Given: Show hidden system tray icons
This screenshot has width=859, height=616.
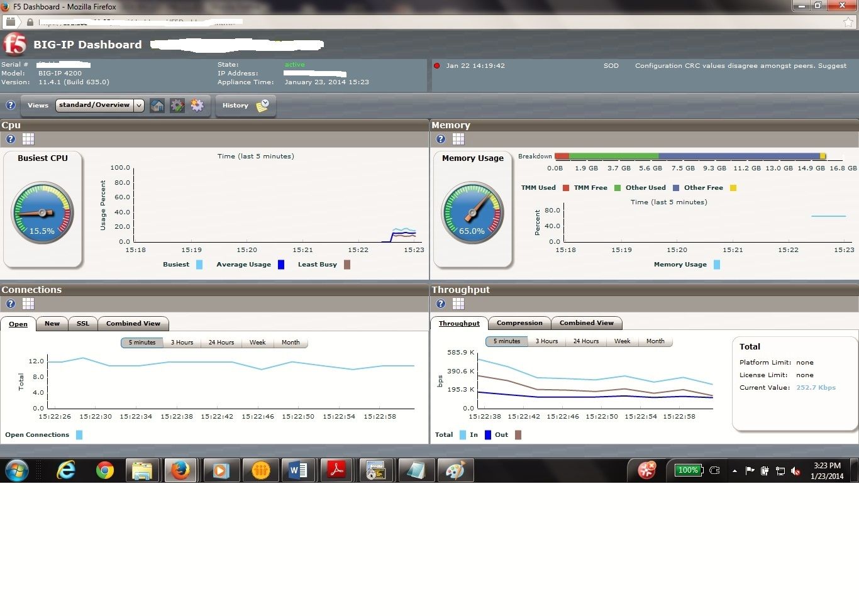Looking at the screenshot, I should 734,470.
